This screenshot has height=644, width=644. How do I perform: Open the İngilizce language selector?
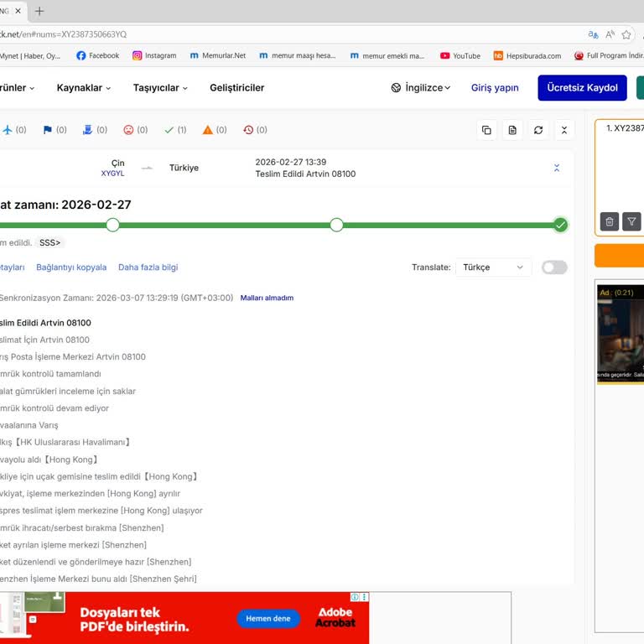421,88
